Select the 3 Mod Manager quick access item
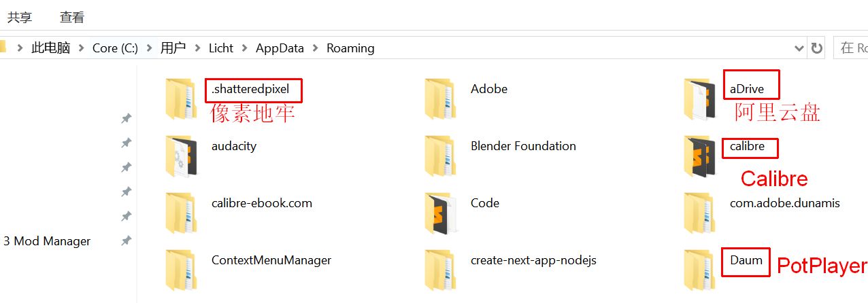This screenshot has height=303, width=868. click(x=47, y=241)
